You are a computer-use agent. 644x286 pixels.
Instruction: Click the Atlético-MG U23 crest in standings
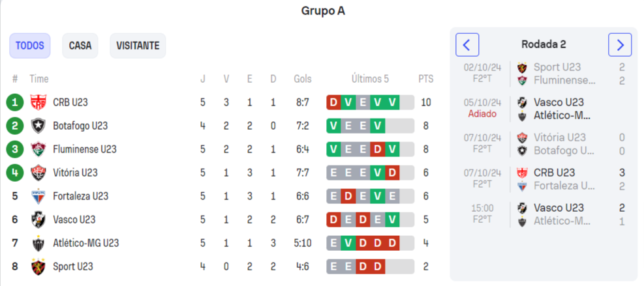click(x=38, y=243)
